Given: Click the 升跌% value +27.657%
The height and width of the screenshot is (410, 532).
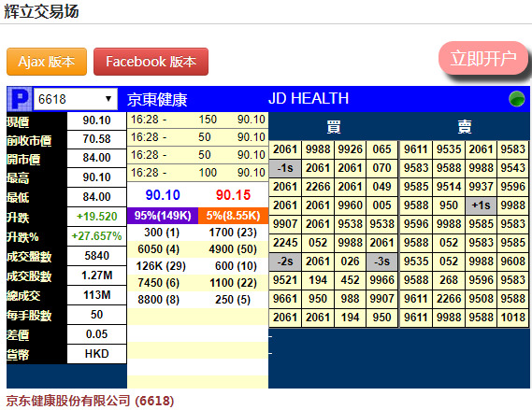Looking at the screenshot, I should (96, 236).
